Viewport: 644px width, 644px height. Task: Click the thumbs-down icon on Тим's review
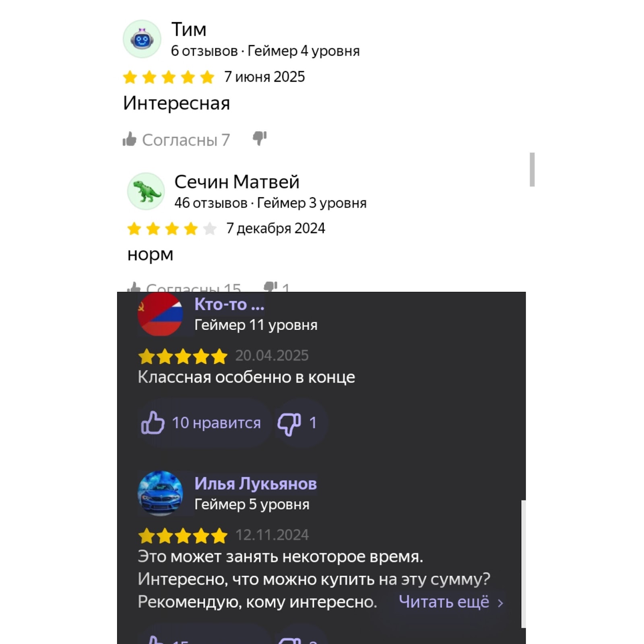[x=260, y=139]
